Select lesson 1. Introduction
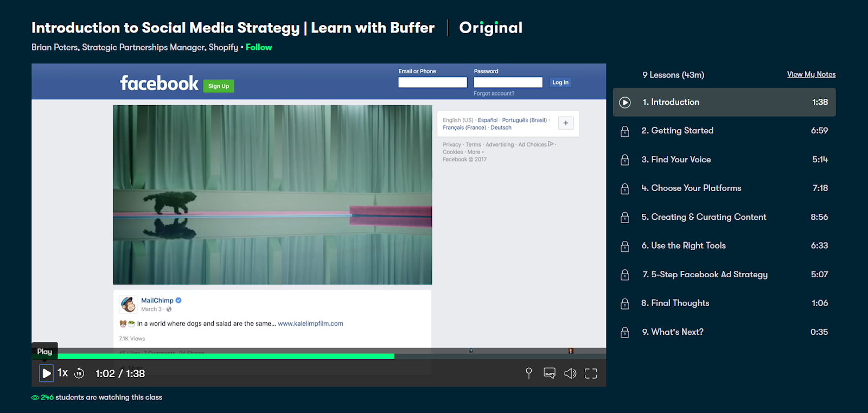Screen dimensions: 868x413 tap(724, 102)
